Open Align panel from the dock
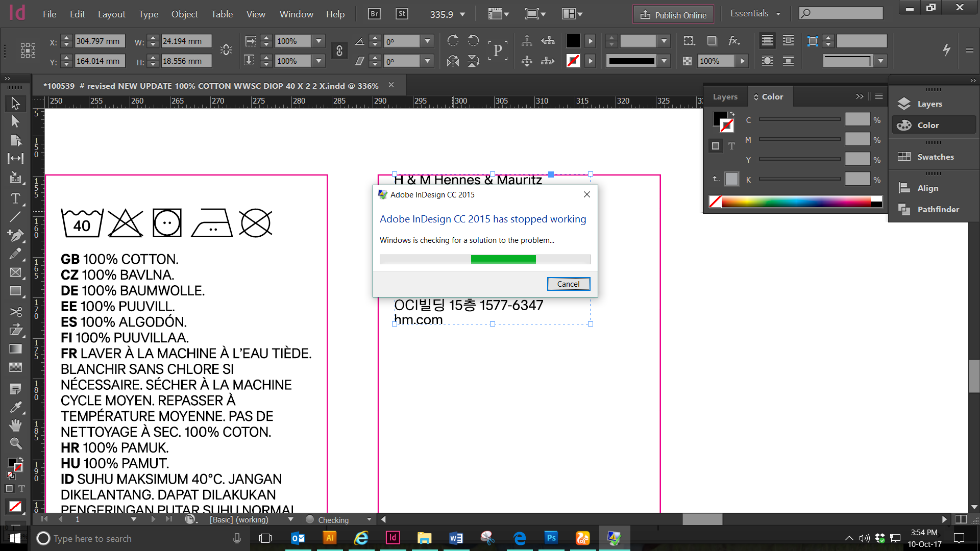 tap(934, 188)
